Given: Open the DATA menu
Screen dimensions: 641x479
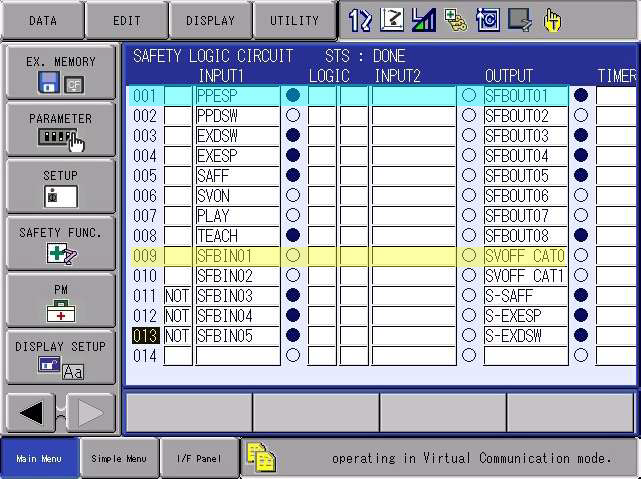Looking at the screenshot, I should point(43,20).
